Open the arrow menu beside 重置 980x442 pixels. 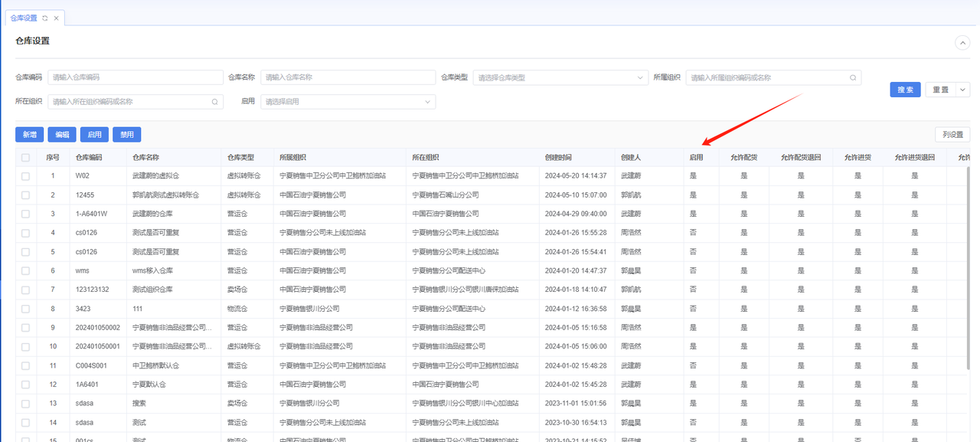pyautogui.click(x=962, y=90)
